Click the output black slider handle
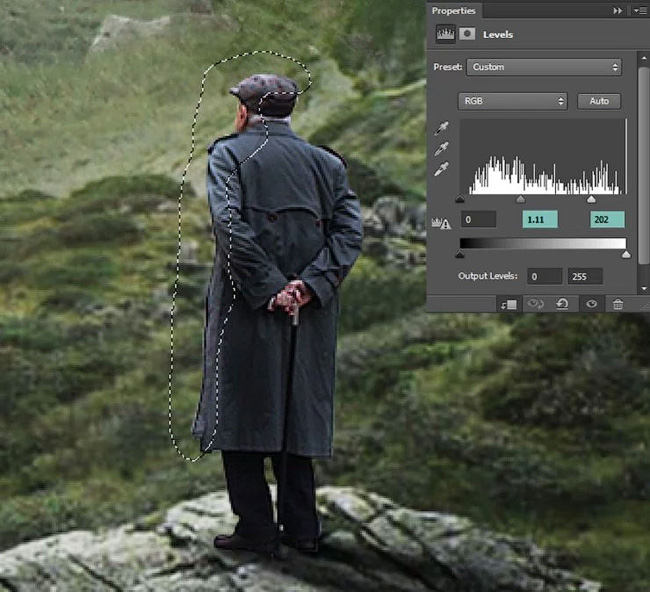Image resolution: width=650 pixels, height=592 pixels. tap(460, 255)
